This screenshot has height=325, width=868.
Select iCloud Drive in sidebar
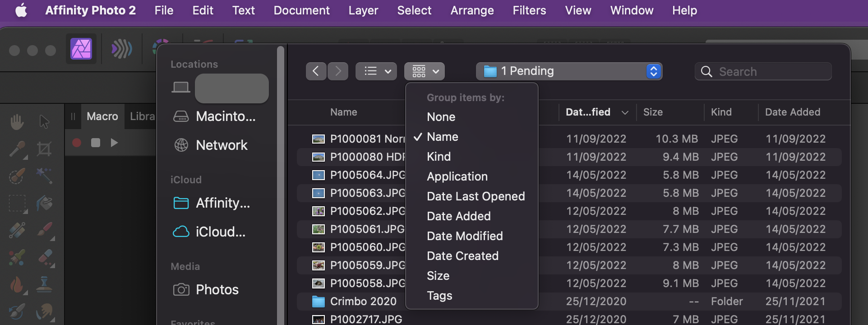pos(210,232)
